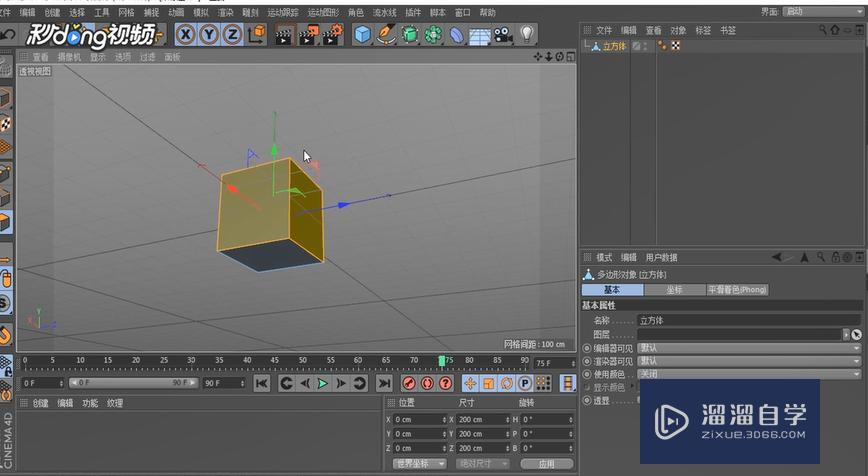Add a floor environment object
This screenshot has height=476, width=868.
tap(479, 35)
